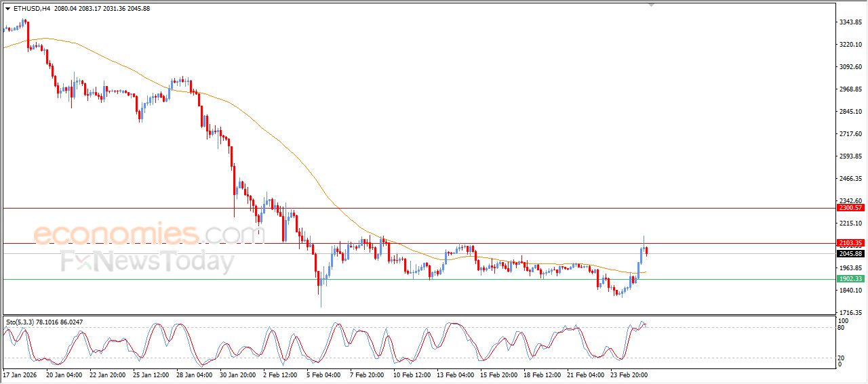Image resolution: width=868 pixels, height=384 pixels.
Task: Click the ETHUSD chart title dropdown triangle
Action: click(7, 9)
